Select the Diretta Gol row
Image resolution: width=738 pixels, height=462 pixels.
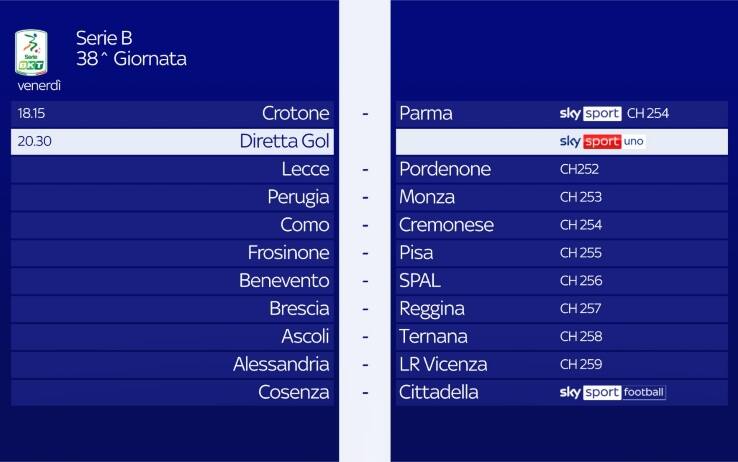[x=369, y=142]
